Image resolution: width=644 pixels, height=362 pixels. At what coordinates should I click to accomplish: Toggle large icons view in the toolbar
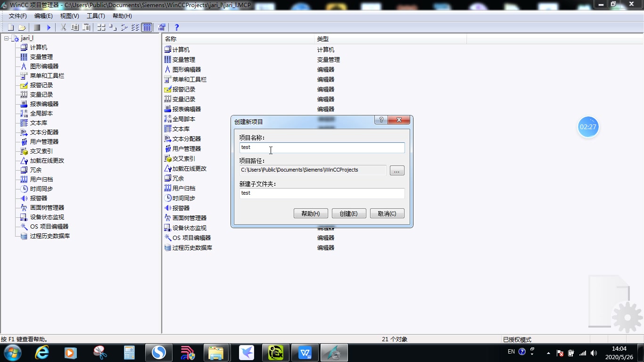coord(100,27)
